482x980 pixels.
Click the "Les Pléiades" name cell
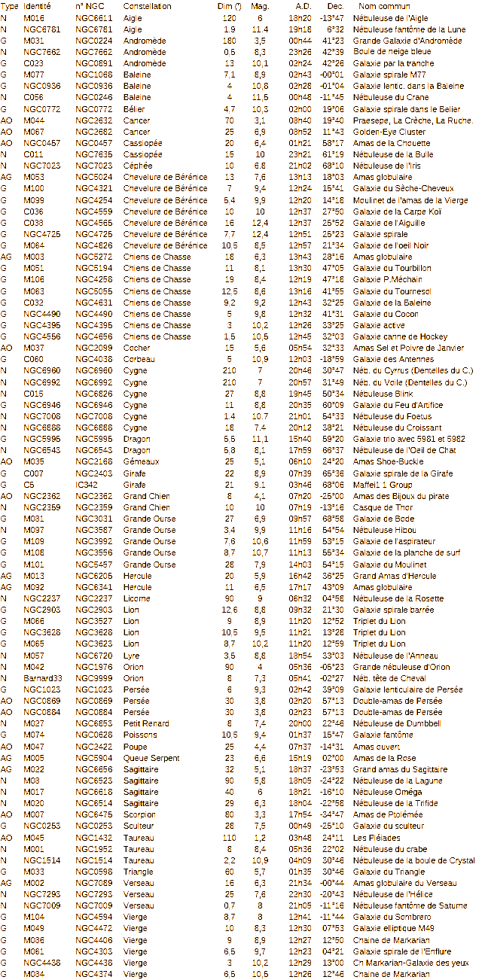pos(374,838)
